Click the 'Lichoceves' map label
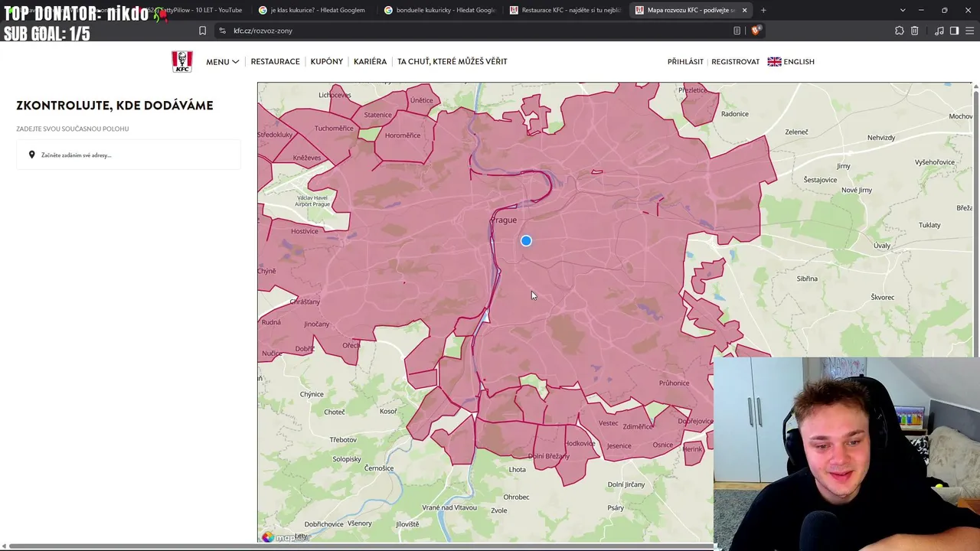 335,95
